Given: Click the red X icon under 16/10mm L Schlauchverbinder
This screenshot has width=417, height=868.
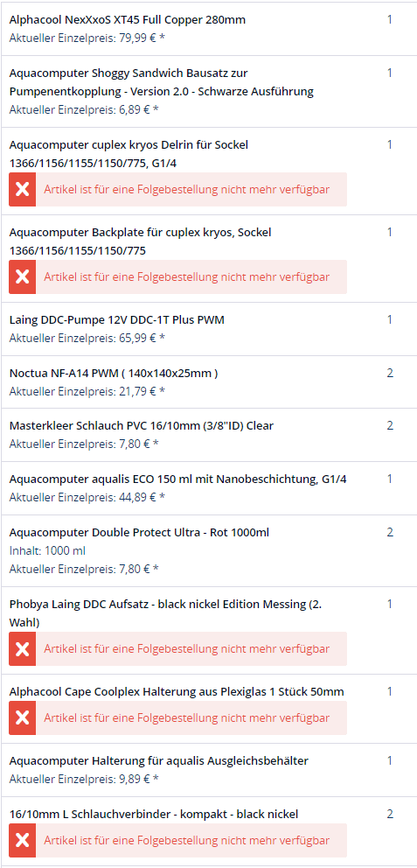Looking at the screenshot, I should pyautogui.click(x=22, y=840).
